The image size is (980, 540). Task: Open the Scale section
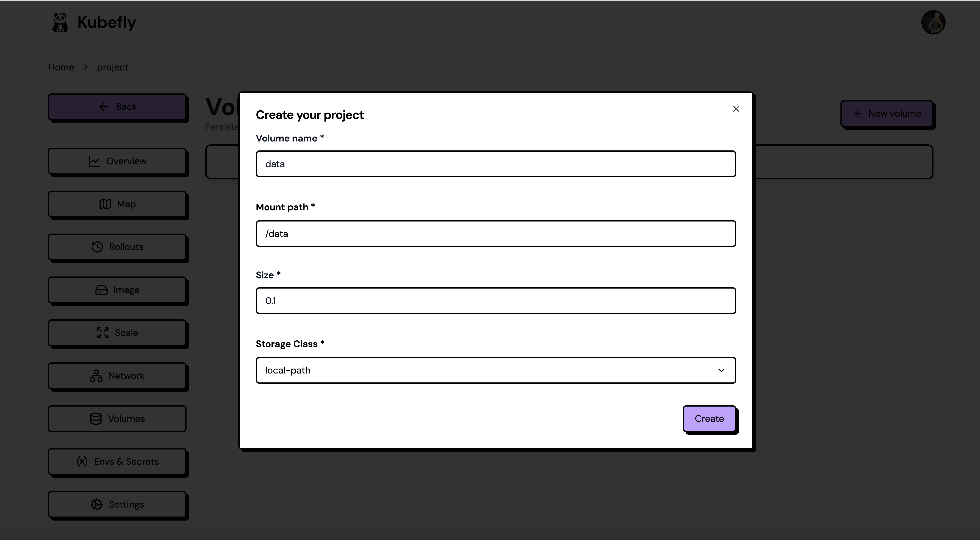pyautogui.click(x=117, y=333)
